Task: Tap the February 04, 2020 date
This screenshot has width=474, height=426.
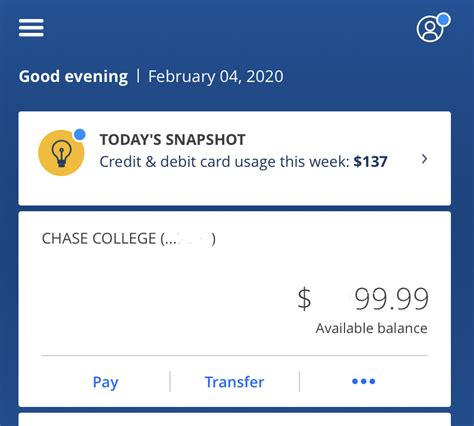Action: [216, 77]
